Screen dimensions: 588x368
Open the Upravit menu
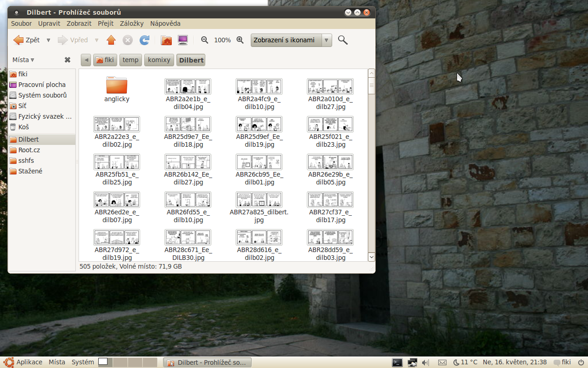49,23
